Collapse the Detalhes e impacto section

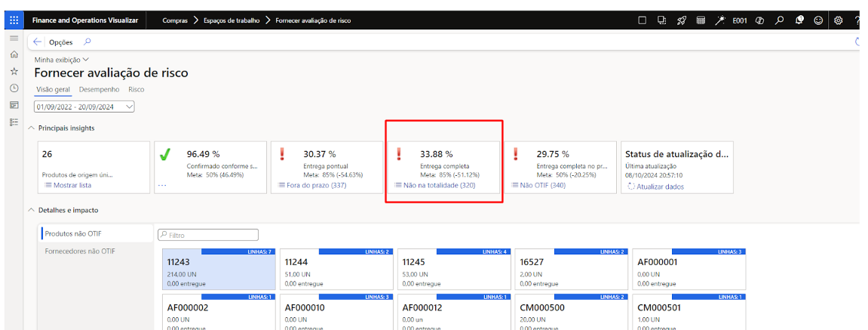[x=31, y=210]
